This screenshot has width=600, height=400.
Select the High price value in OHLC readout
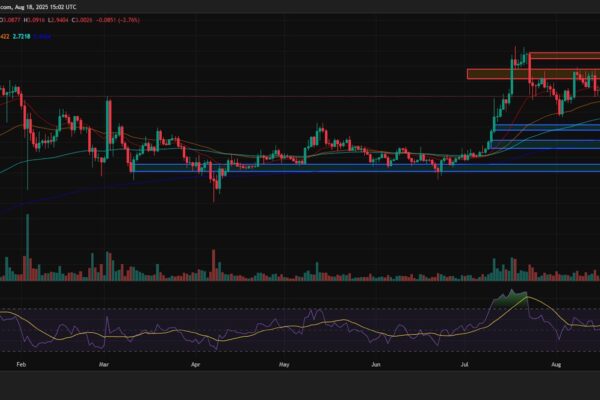34,20
